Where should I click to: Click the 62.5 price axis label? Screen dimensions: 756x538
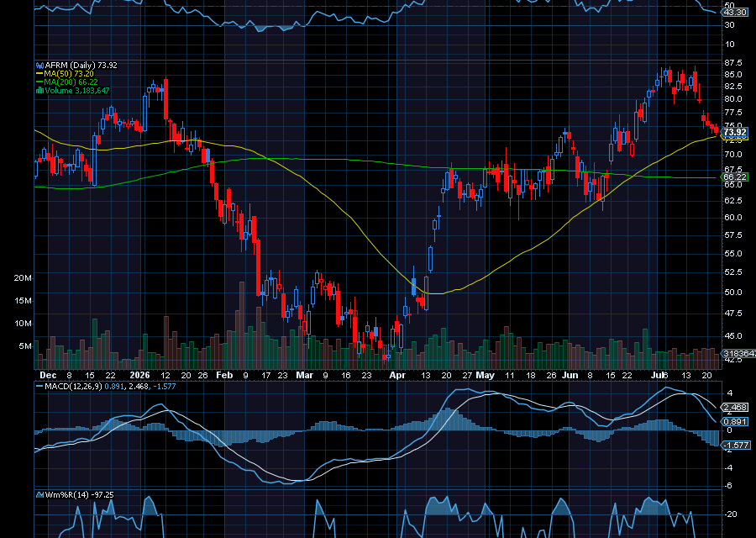pyautogui.click(x=732, y=200)
